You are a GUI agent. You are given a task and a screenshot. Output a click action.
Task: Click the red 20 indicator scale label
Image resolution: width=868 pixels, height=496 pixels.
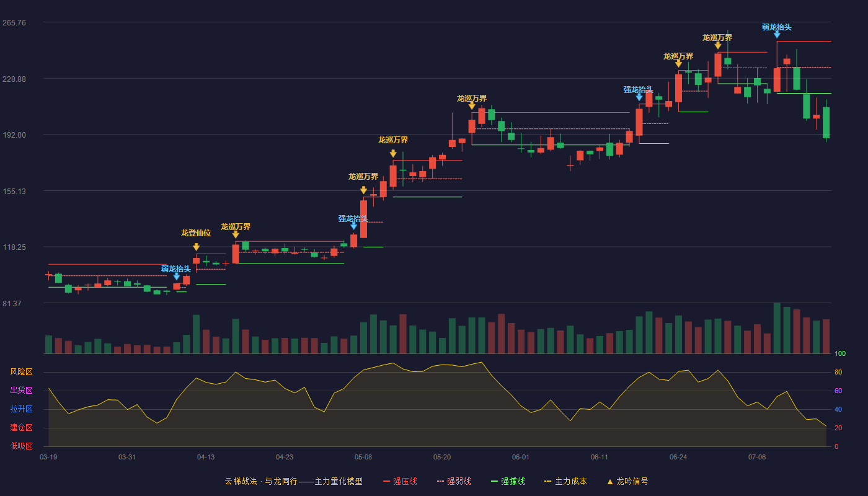pyautogui.click(x=838, y=428)
